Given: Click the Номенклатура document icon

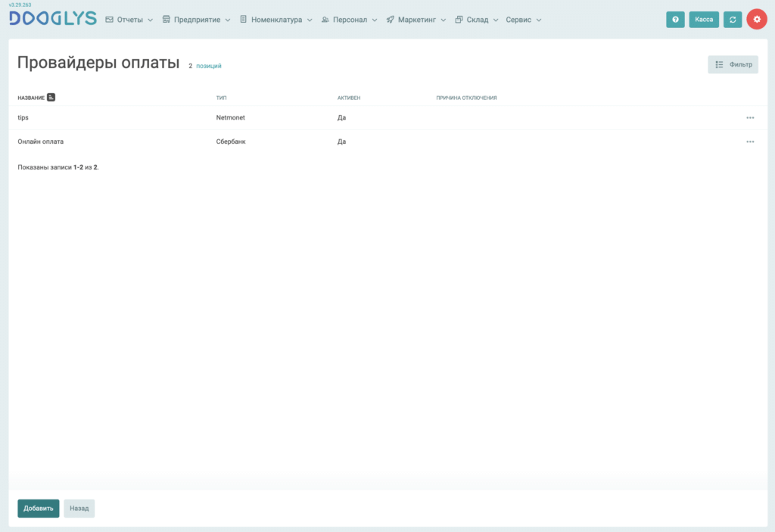Looking at the screenshot, I should coord(243,20).
